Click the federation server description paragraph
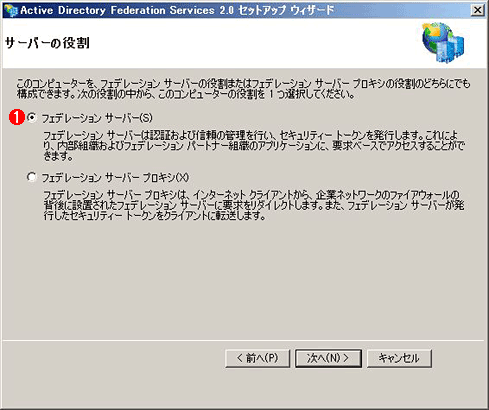The image size is (489, 410). click(254, 146)
